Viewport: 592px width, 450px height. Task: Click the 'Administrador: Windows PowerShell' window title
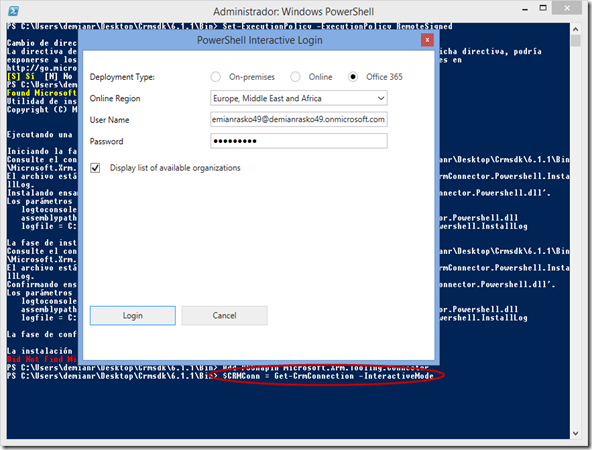point(293,12)
